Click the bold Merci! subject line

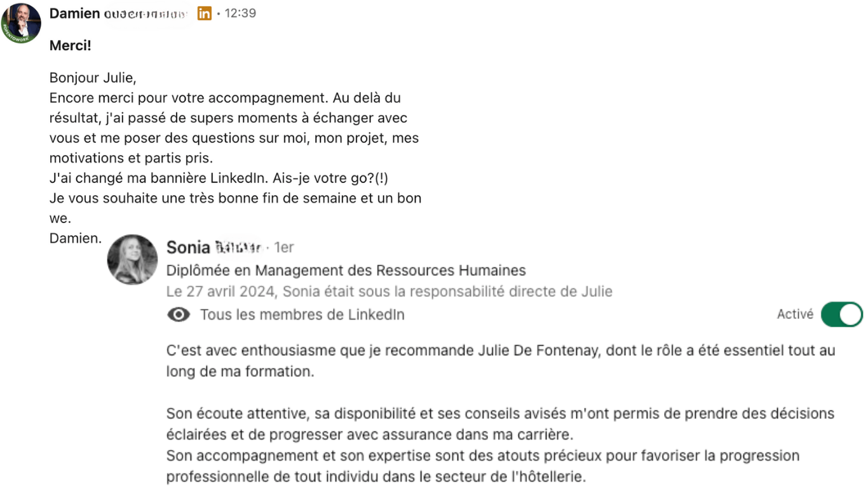71,46
